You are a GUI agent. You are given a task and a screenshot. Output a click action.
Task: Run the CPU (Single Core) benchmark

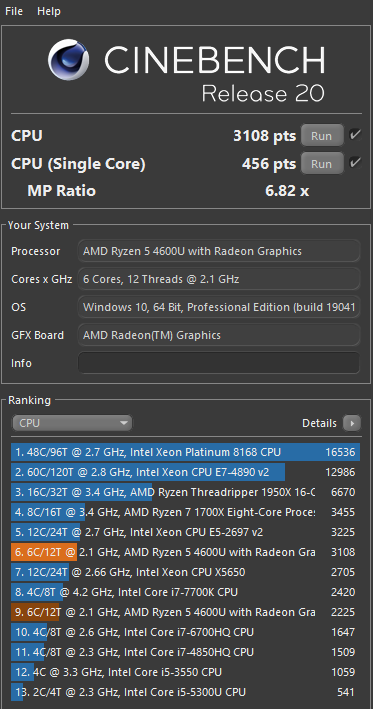pos(321,164)
